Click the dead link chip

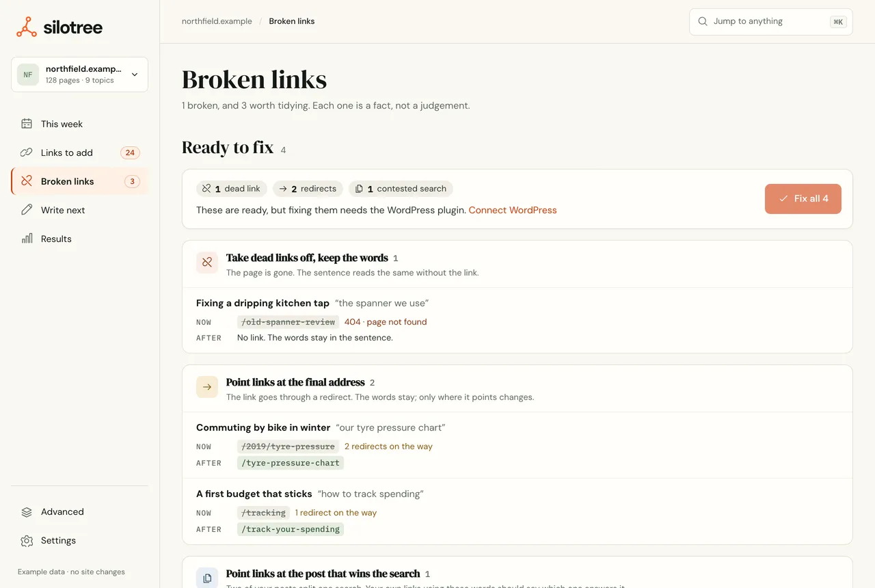tap(232, 189)
